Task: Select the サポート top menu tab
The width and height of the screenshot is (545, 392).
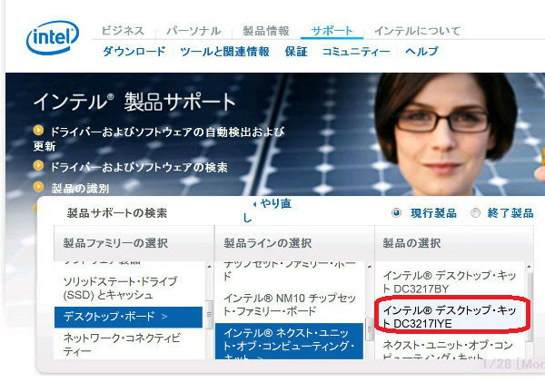Action: tap(332, 31)
